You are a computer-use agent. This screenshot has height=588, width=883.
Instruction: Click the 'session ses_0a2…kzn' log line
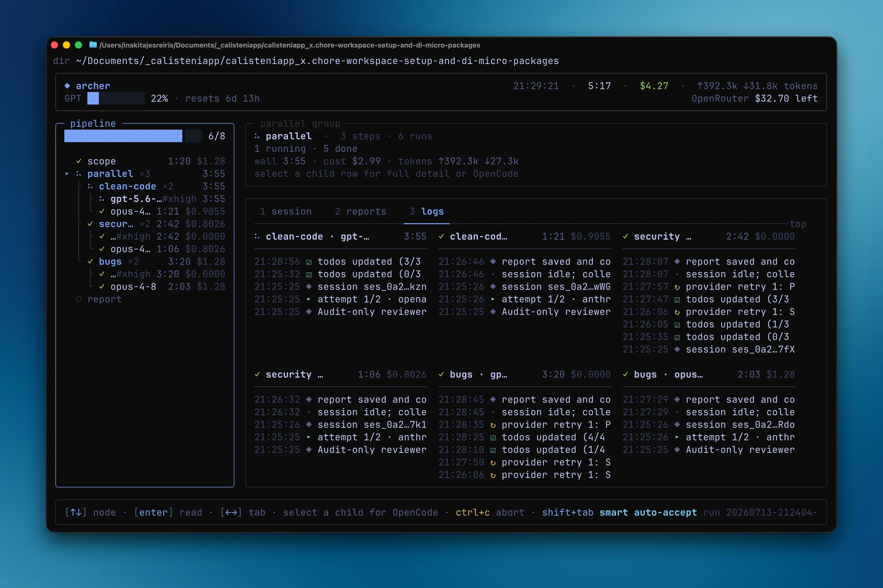coord(340,287)
